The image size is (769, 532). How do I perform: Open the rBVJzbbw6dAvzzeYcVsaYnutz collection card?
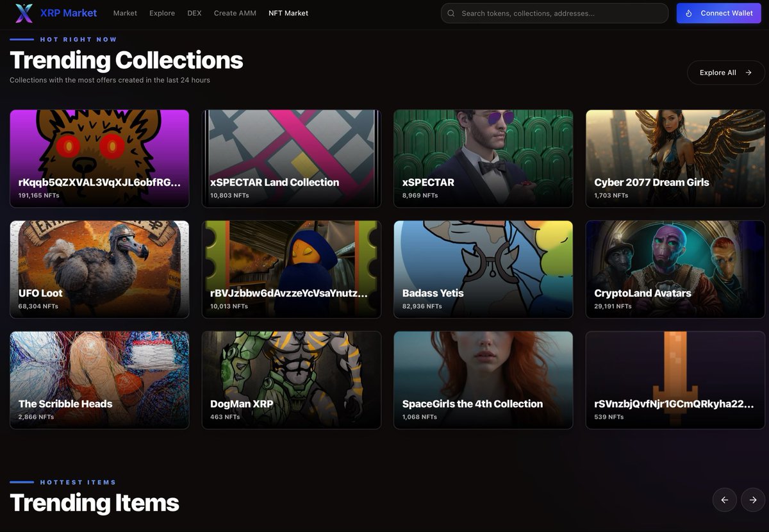[x=292, y=269]
